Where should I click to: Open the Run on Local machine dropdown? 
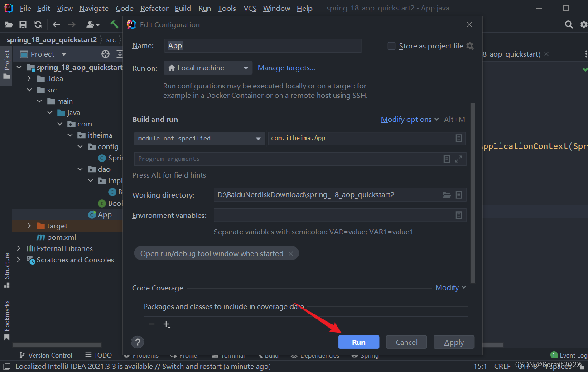(x=208, y=68)
